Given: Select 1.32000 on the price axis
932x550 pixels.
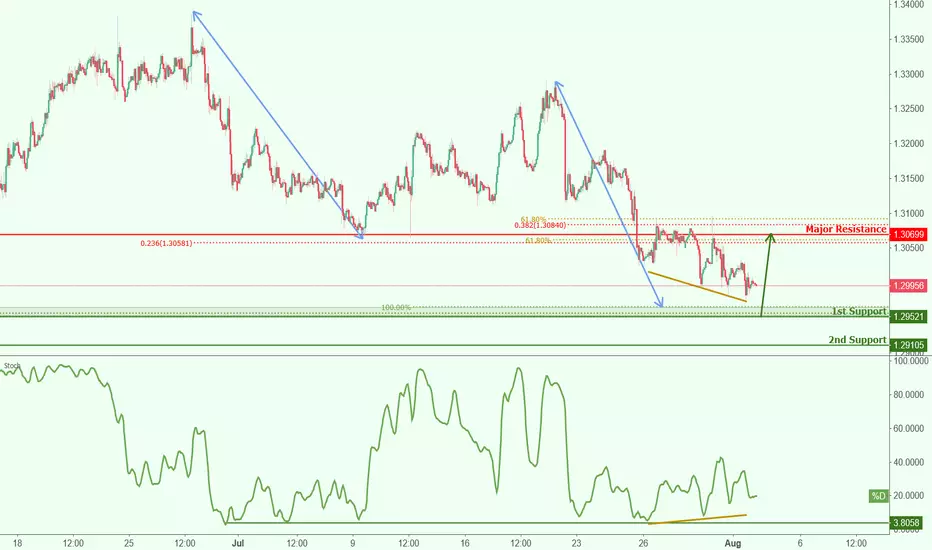Looking at the screenshot, I should [x=909, y=143].
